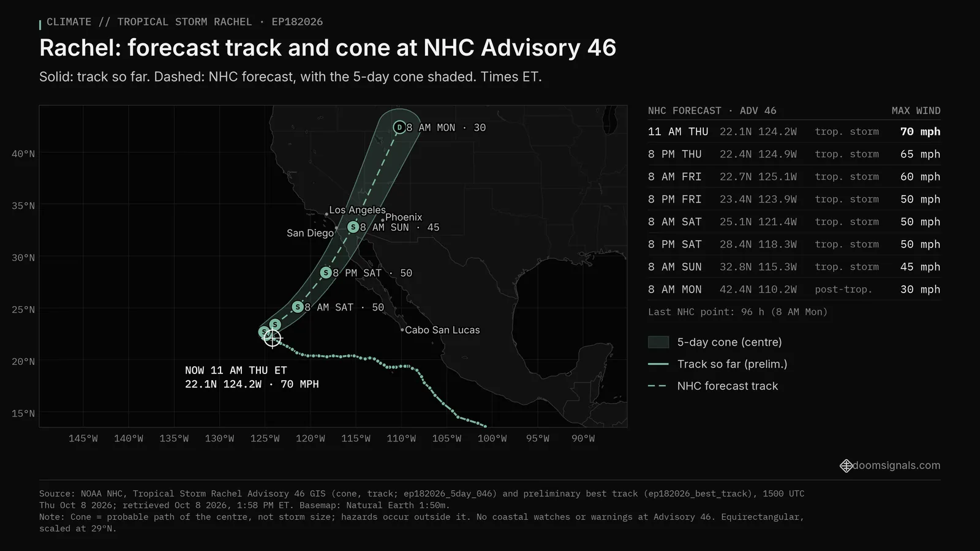This screenshot has height=551, width=980.
Task: Click the Los Angeles map label
Action: pyautogui.click(x=357, y=210)
